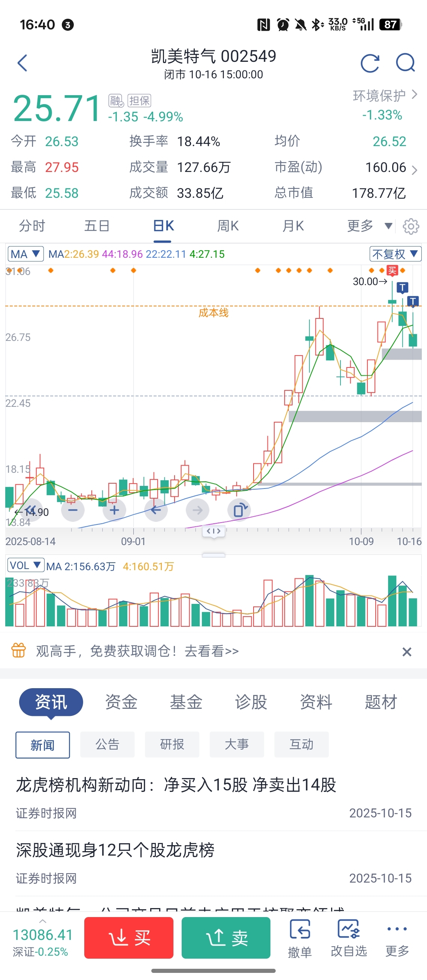Open the stock search

click(x=405, y=63)
